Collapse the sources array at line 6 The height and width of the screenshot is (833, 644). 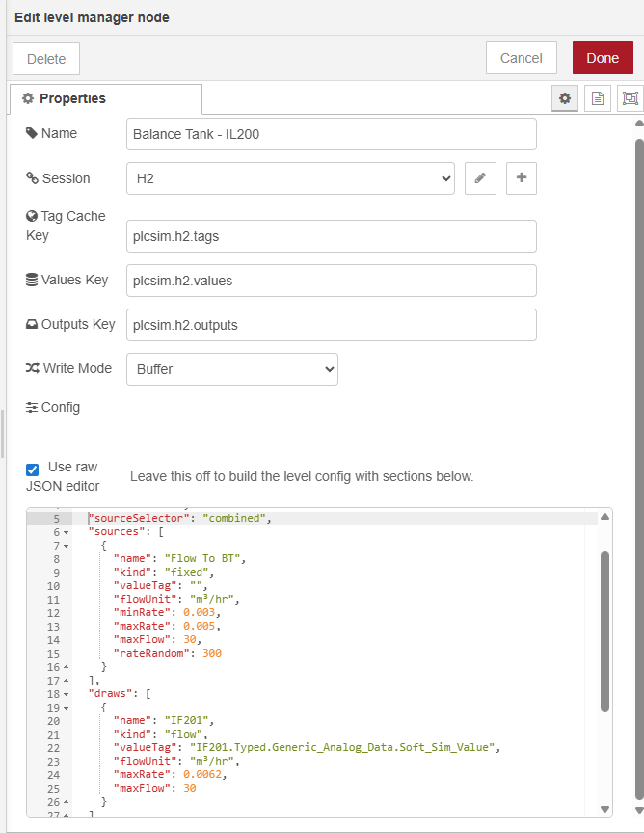coord(66,532)
